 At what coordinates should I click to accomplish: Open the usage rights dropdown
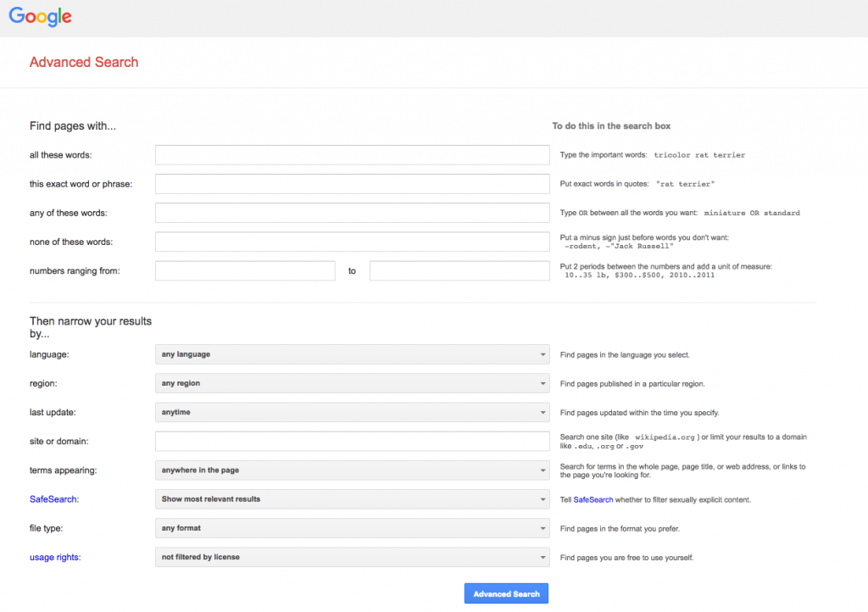pyautogui.click(x=352, y=557)
